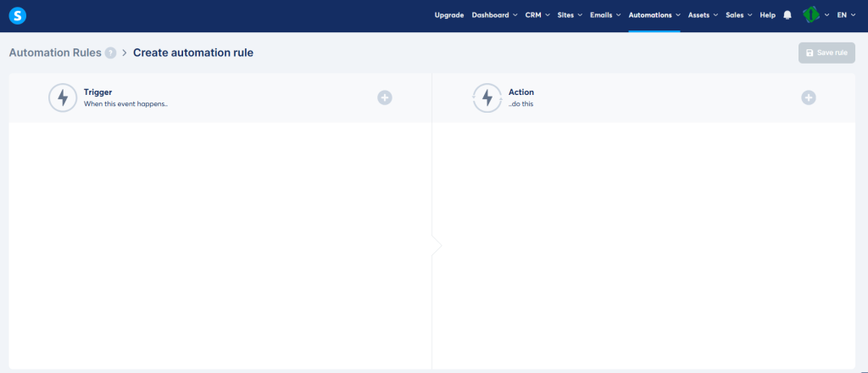Image resolution: width=868 pixels, height=373 pixels.
Task: Click the Trigger lightning bolt icon
Action: pyautogui.click(x=63, y=98)
